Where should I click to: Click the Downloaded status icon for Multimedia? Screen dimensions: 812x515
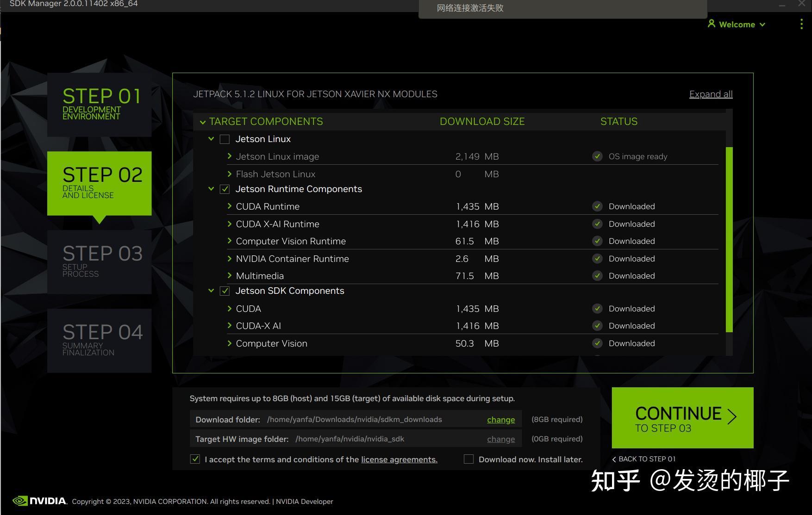pos(597,275)
